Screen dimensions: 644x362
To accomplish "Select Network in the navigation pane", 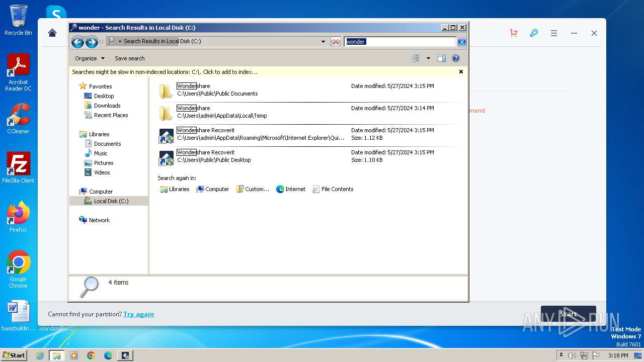I will [99, 220].
